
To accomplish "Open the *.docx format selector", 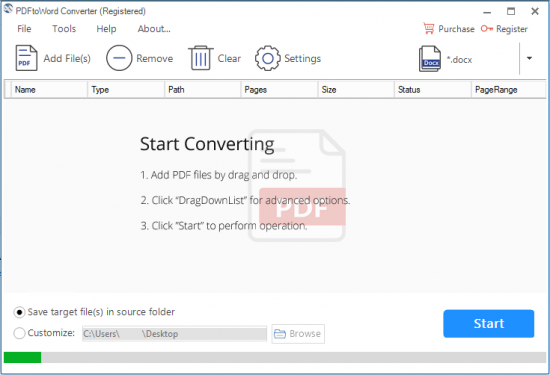I will (460, 60).
